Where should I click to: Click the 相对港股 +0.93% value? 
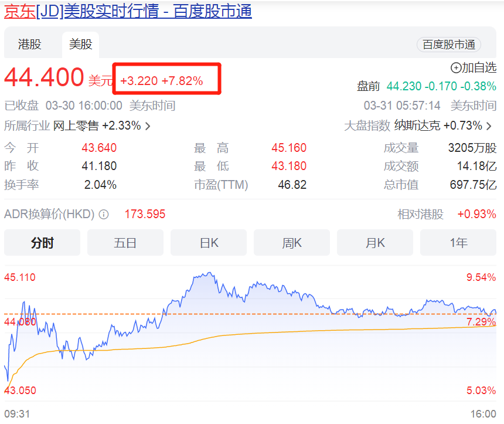coord(476,215)
